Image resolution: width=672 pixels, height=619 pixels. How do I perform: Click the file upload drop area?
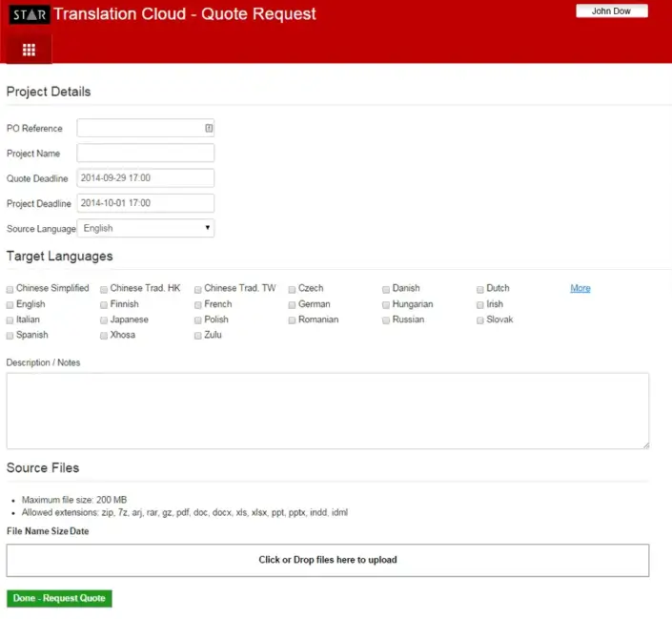327,560
